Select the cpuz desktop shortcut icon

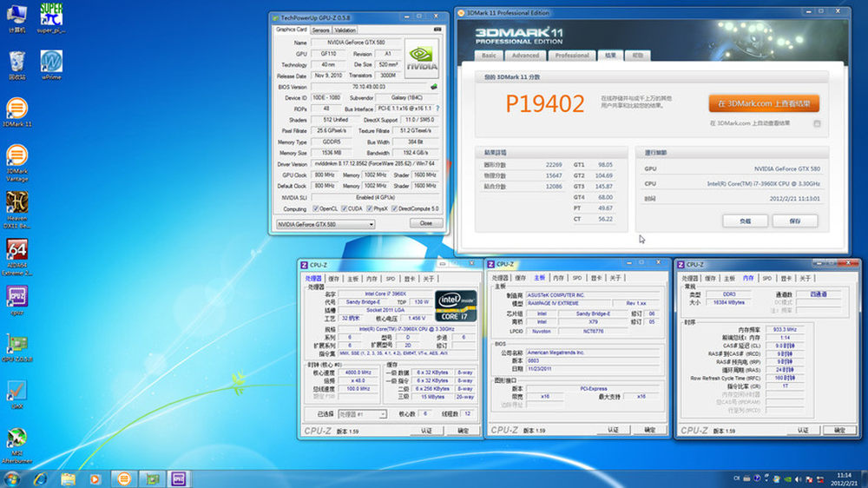(x=17, y=300)
